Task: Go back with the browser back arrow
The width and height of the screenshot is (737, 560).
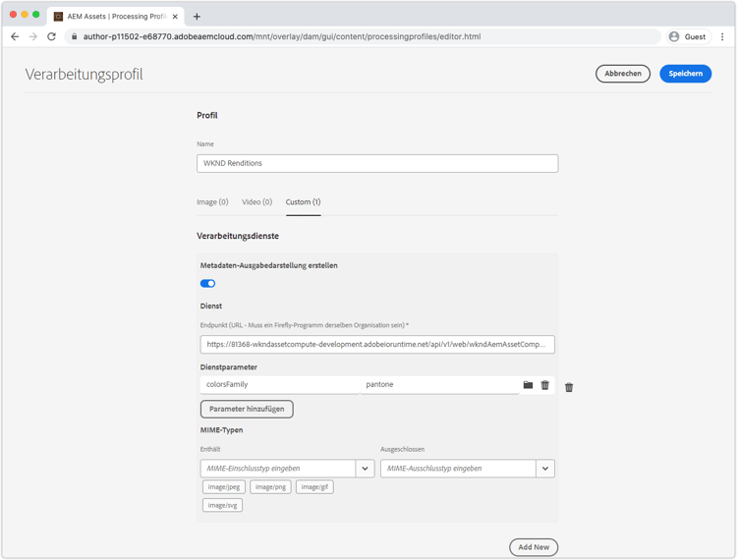Action: pyautogui.click(x=15, y=36)
